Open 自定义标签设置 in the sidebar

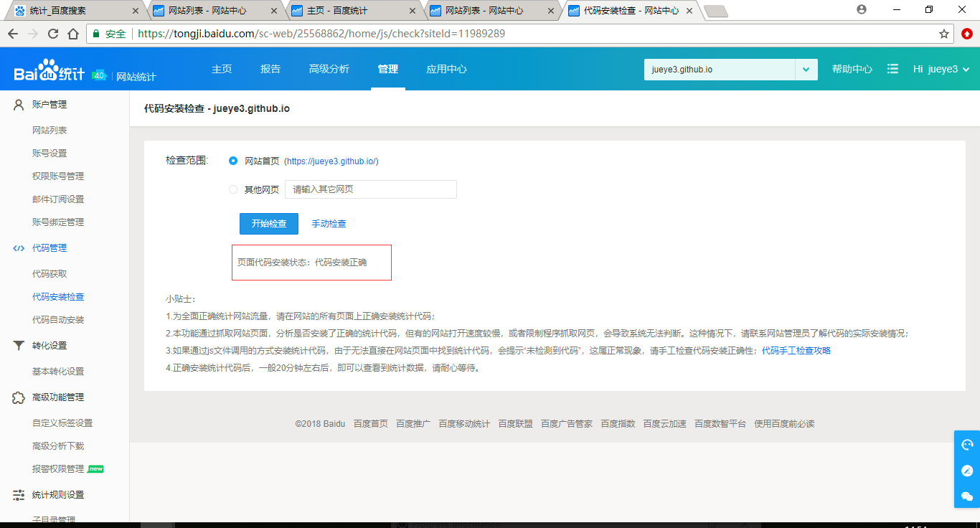(x=62, y=423)
